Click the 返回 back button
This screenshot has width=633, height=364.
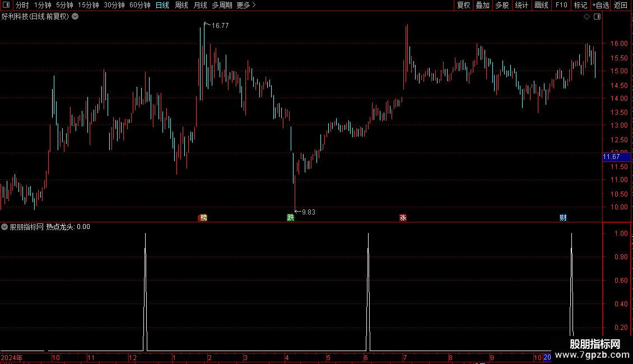[x=621, y=5]
